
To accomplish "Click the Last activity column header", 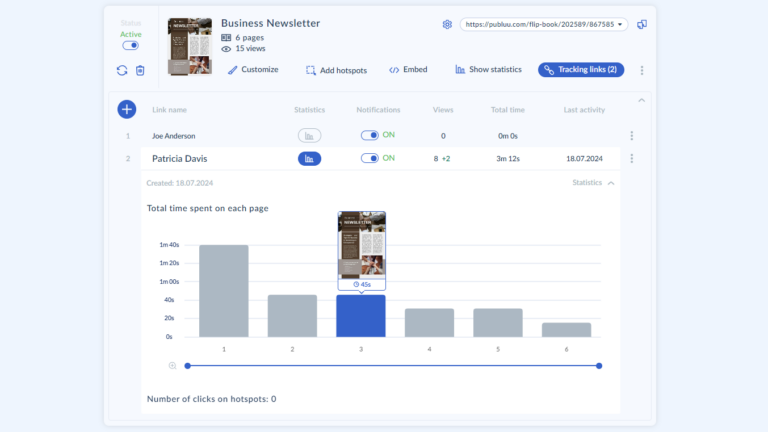I will (x=584, y=110).
